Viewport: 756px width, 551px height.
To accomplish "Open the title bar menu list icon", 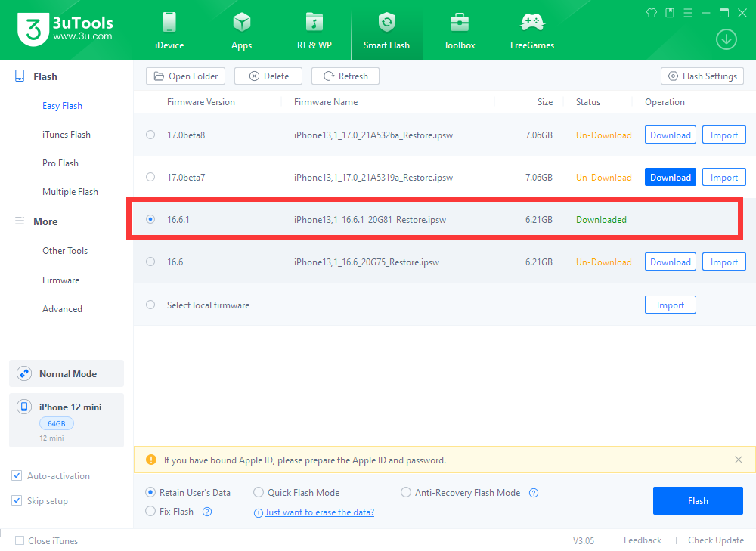I will [x=688, y=13].
